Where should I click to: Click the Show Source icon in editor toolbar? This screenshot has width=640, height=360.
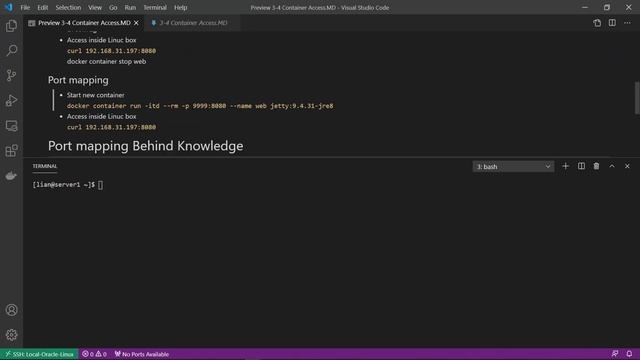(x=597, y=23)
